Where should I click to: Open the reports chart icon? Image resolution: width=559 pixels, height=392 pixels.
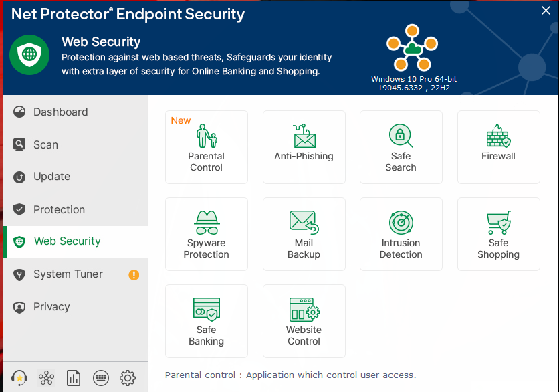coord(74,378)
